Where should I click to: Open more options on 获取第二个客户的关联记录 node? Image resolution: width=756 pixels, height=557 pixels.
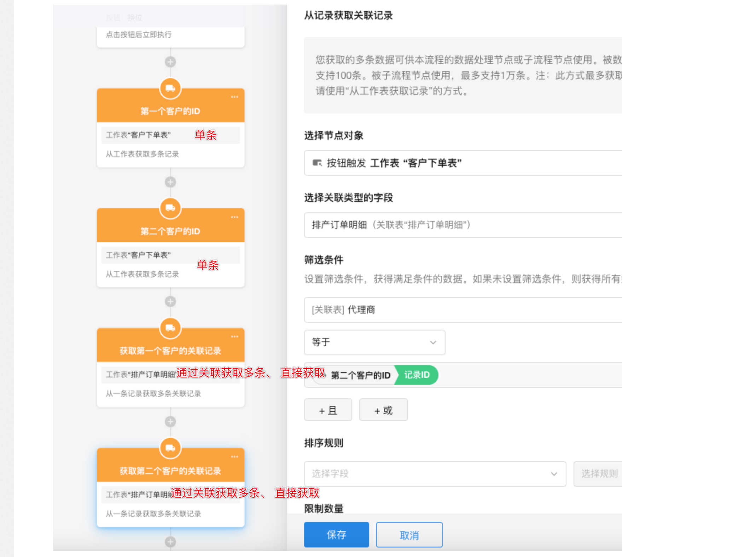point(234,457)
